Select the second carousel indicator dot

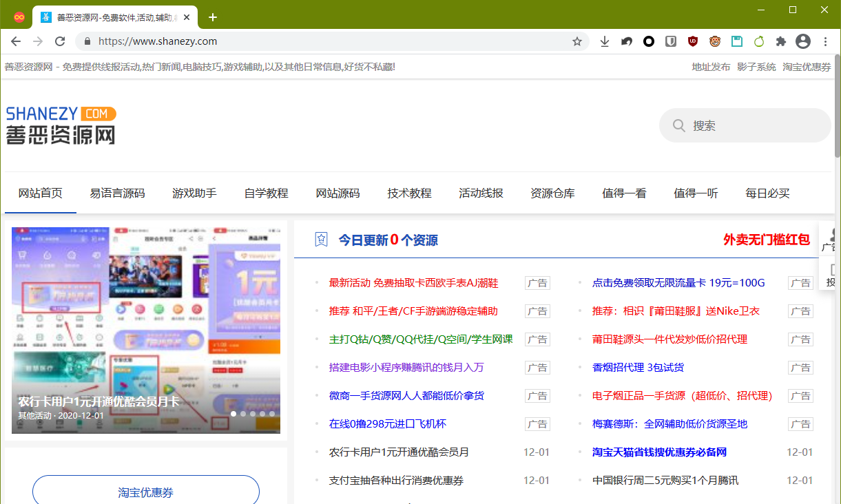(243, 414)
